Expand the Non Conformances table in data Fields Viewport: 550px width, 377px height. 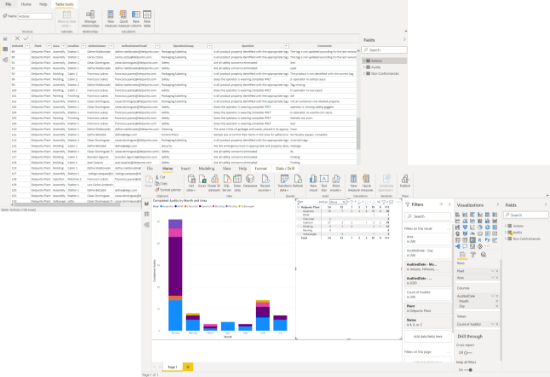tap(364, 74)
